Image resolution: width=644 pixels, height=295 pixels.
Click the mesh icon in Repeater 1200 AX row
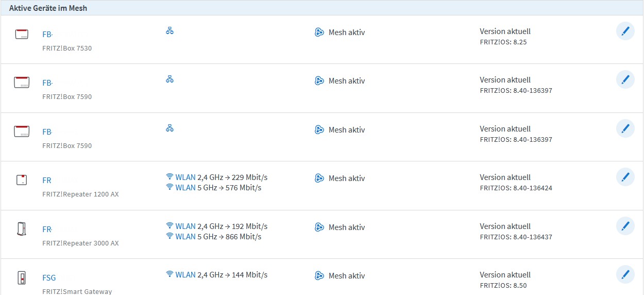319,178
